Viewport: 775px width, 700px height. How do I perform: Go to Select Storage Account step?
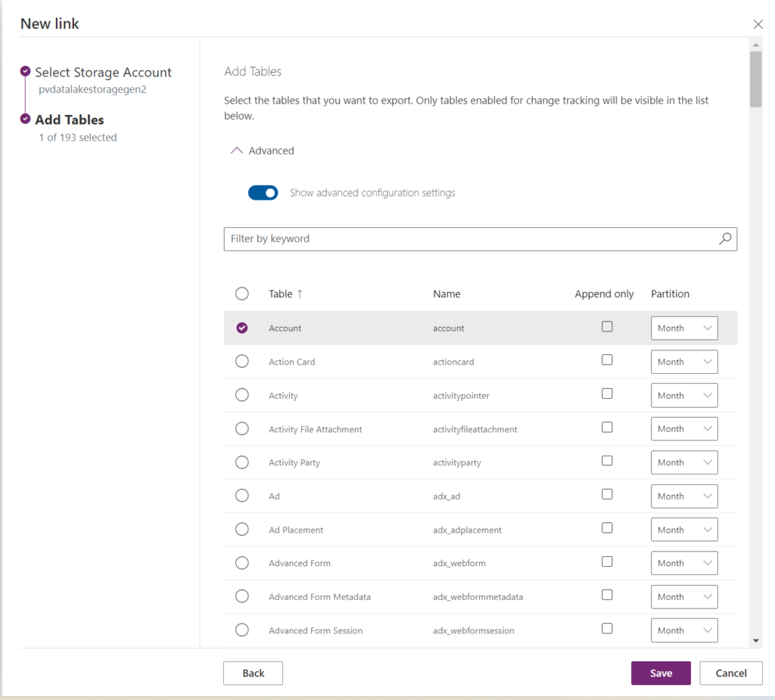[x=103, y=72]
